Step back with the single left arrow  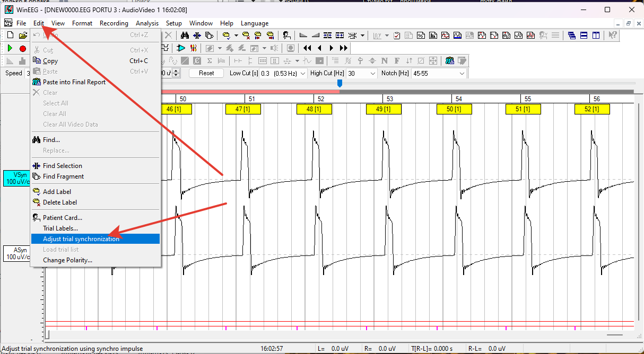tap(319, 48)
